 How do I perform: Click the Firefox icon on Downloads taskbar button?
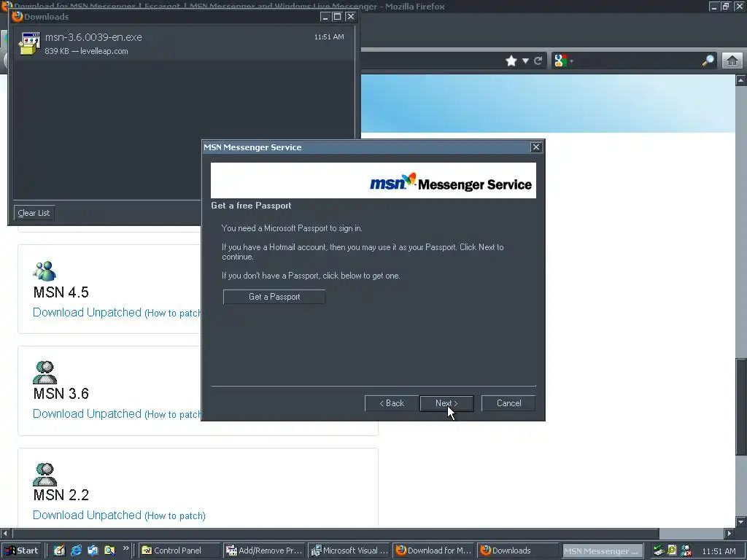pos(485,550)
